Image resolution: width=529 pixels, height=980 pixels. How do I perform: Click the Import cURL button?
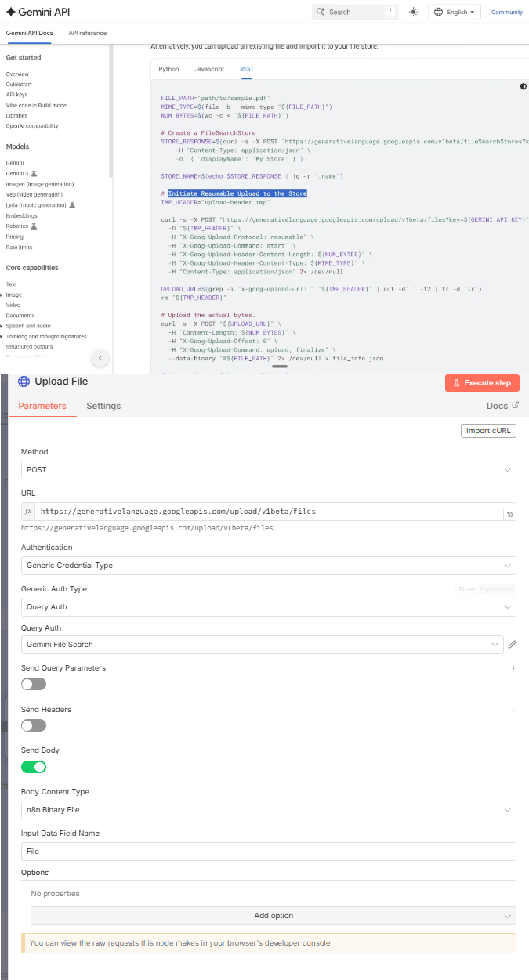pyautogui.click(x=488, y=430)
